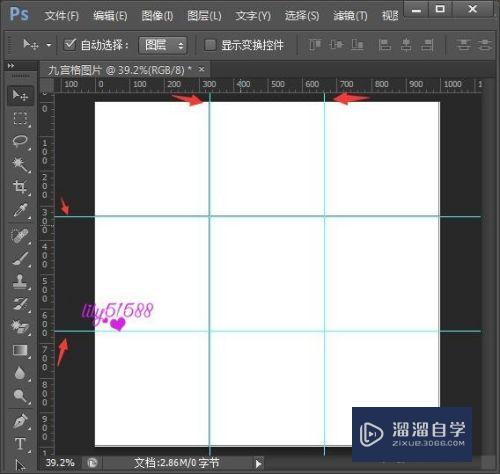
Task: Open the 图像(I) menu
Action: pyautogui.click(x=157, y=16)
